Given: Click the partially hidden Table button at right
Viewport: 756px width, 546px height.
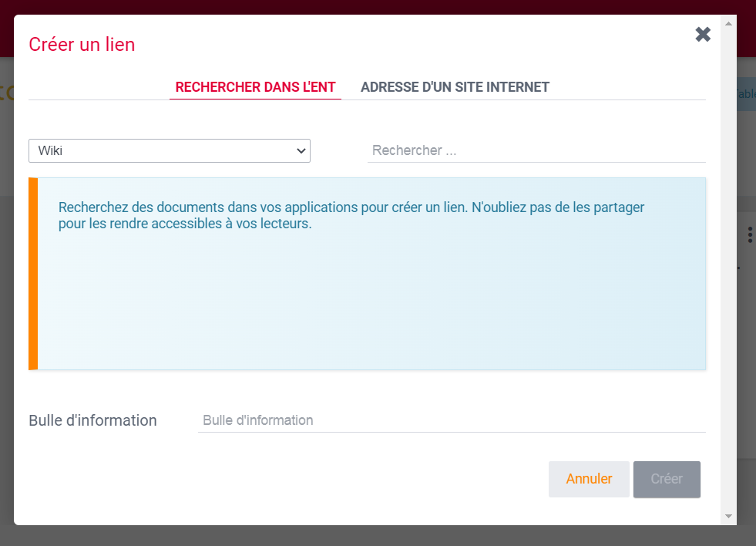Looking at the screenshot, I should point(746,94).
